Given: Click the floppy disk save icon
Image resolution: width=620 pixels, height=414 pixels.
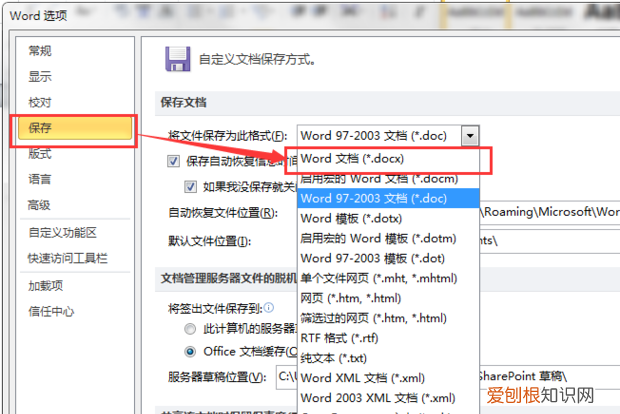Looking at the screenshot, I should [x=178, y=59].
